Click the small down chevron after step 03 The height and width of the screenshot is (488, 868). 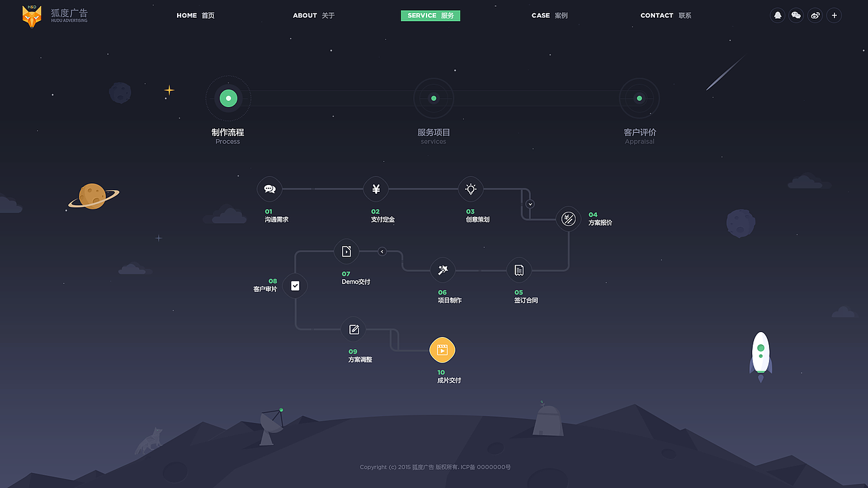(530, 204)
